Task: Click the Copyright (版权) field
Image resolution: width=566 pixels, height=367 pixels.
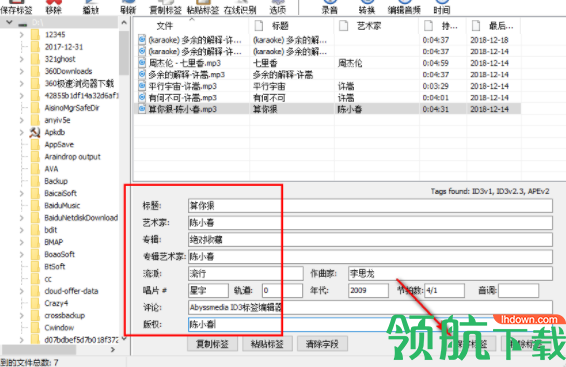Action: tap(370, 324)
